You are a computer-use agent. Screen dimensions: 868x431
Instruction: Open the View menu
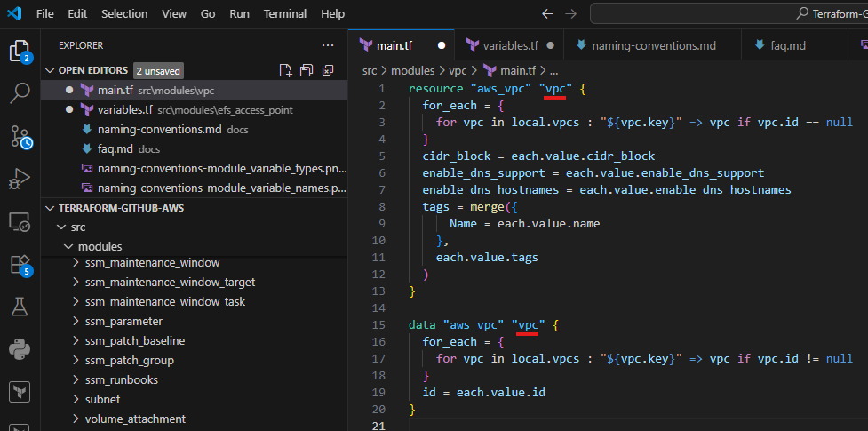pyautogui.click(x=174, y=14)
